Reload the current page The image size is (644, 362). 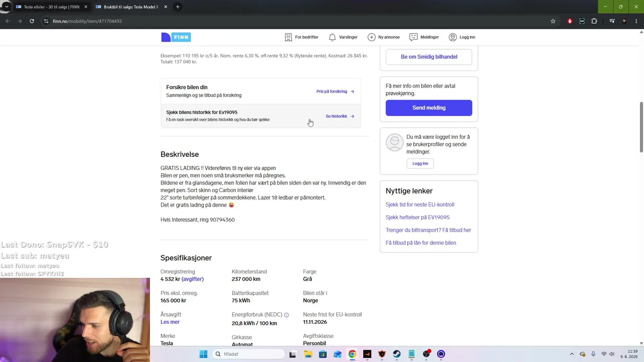pos(32,21)
